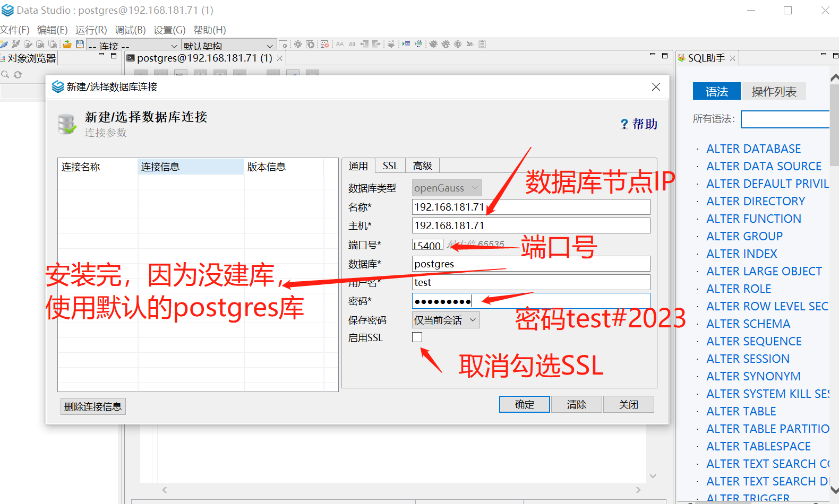Click the 密码 password field
The height and width of the screenshot is (504, 839).
click(x=531, y=301)
